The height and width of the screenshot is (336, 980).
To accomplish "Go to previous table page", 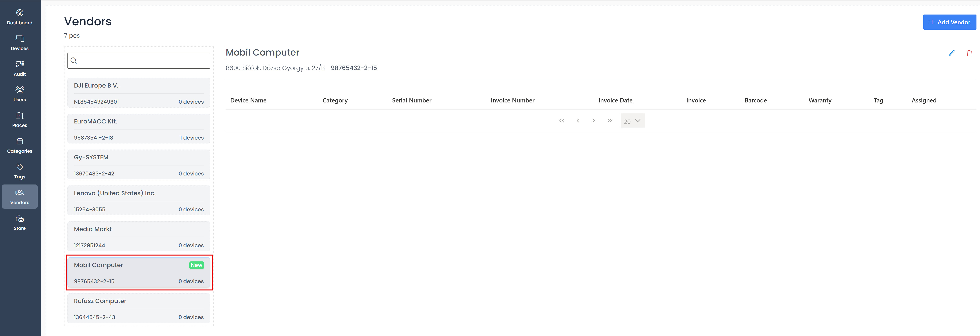I will pyautogui.click(x=578, y=121).
